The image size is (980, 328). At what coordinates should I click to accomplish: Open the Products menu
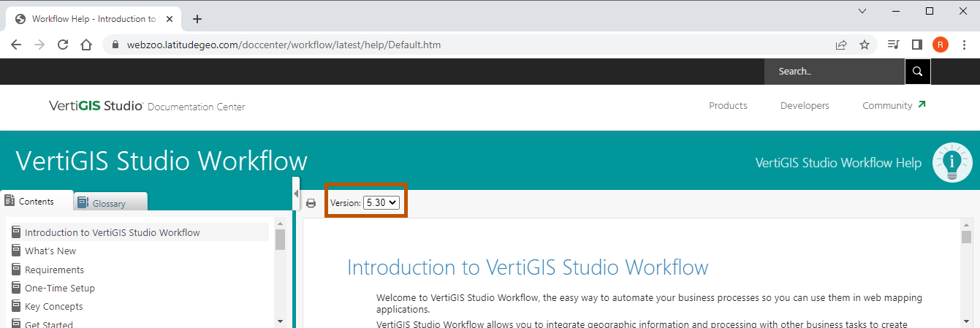[728, 106]
